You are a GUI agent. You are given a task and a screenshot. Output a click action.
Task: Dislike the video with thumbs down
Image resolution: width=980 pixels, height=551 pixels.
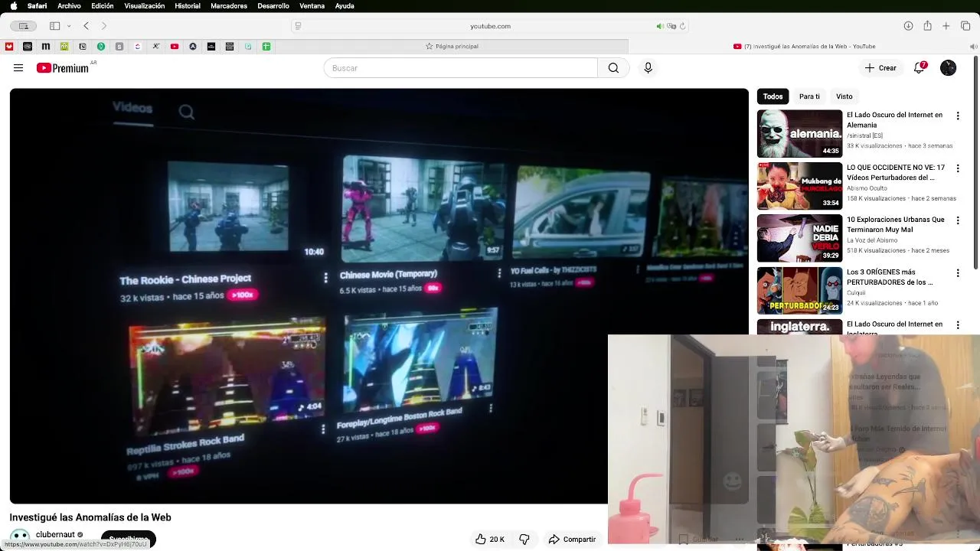(x=524, y=540)
